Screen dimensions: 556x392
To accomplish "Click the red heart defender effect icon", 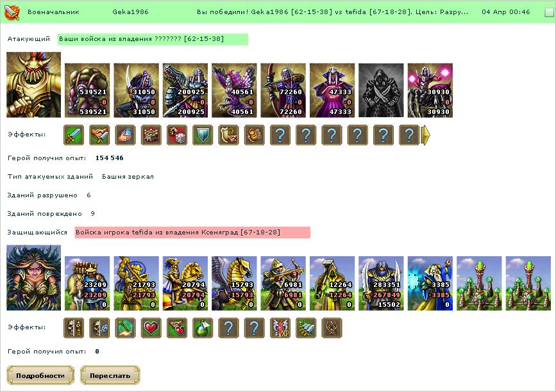I will [151, 327].
